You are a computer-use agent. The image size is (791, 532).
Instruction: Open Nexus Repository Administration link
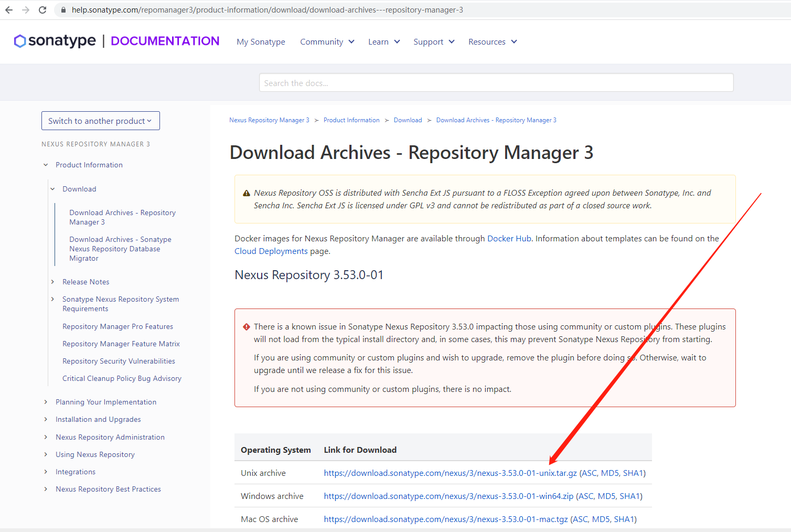point(110,437)
